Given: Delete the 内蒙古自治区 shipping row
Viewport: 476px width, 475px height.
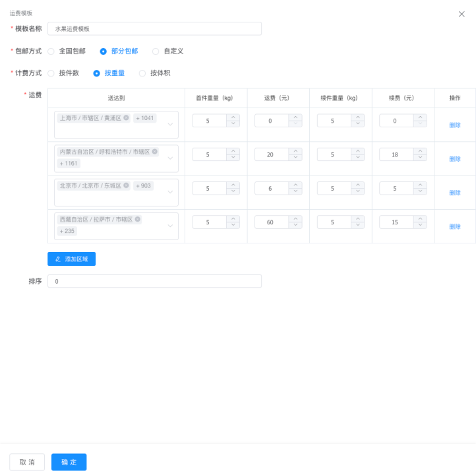Looking at the screenshot, I should click(x=455, y=159).
